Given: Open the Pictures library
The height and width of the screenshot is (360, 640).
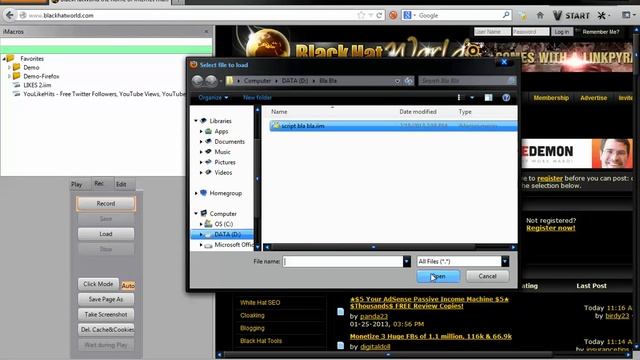Looking at the screenshot, I should [225, 162].
